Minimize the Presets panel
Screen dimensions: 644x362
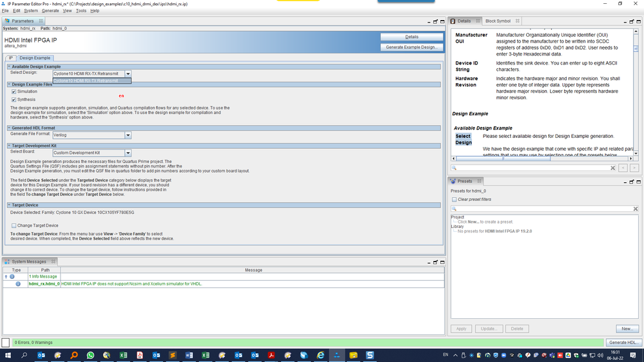pyautogui.click(x=625, y=182)
